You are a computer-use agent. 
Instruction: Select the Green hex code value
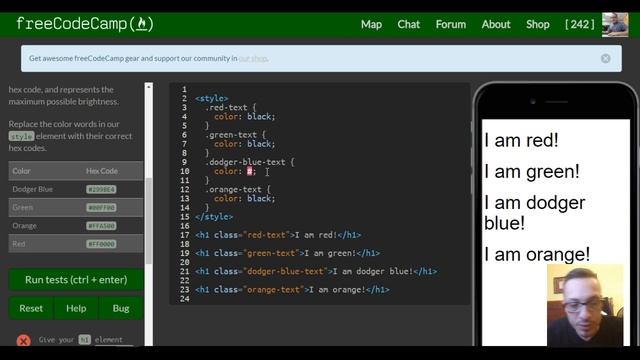coord(101,208)
